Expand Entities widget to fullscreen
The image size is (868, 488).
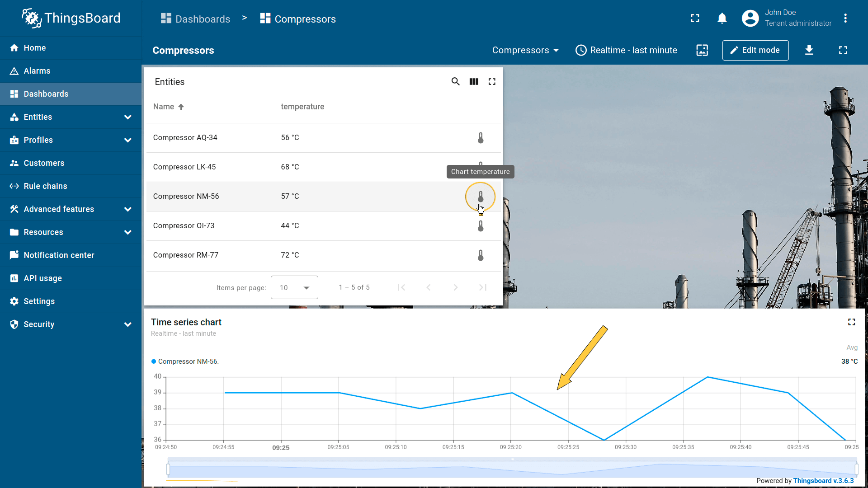click(492, 82)
